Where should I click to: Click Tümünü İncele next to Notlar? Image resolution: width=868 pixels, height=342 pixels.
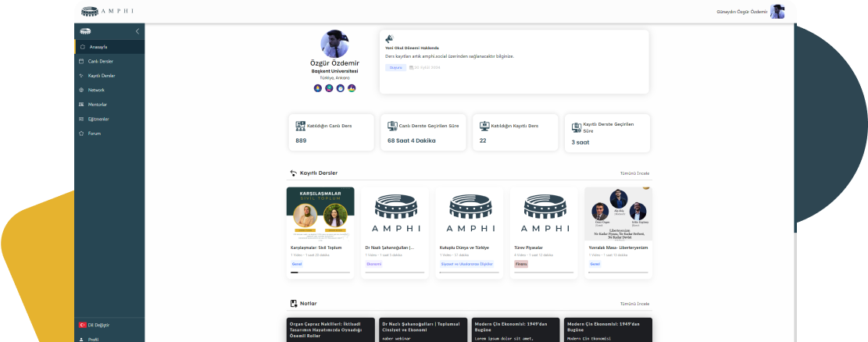coord(634,304)
